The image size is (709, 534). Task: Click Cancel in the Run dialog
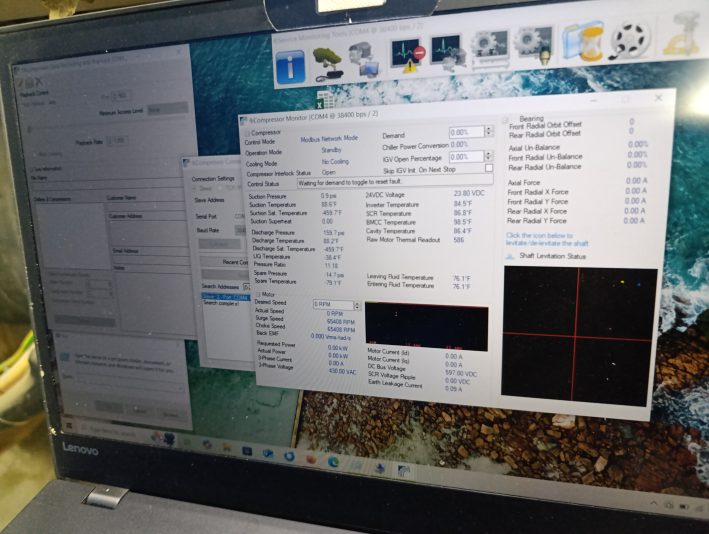coord(139,411)
